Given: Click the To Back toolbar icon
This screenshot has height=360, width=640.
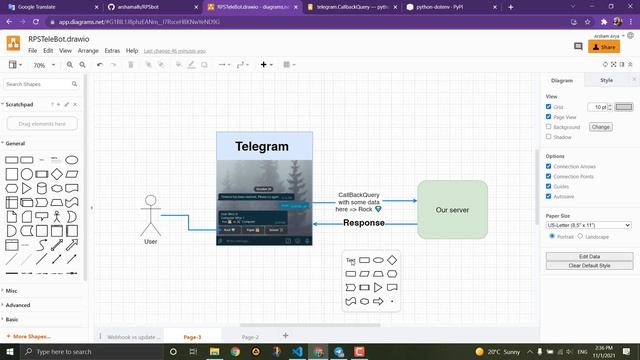Looking at the screenshot, I should pos(161,64).
